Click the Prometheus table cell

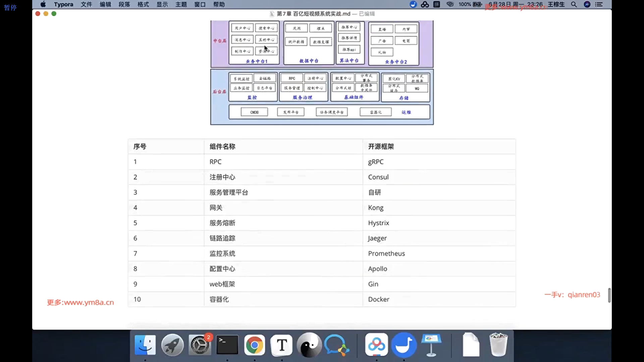point(386,253)
